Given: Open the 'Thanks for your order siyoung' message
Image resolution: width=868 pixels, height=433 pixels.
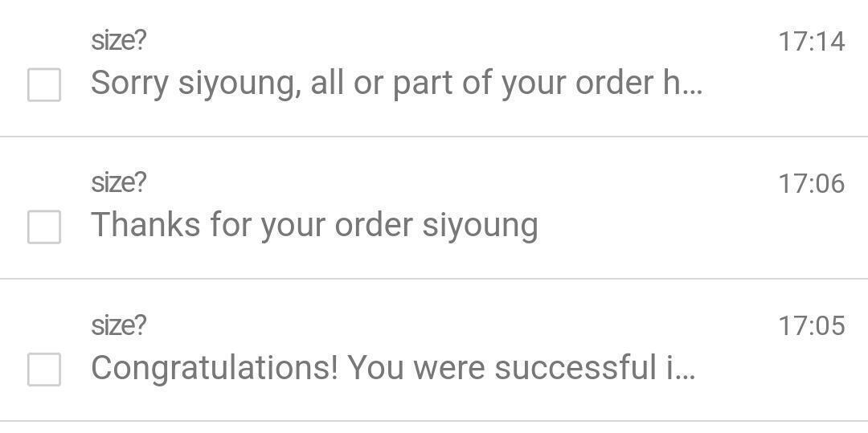Looking at the screenshot, I should click(314, 225).
